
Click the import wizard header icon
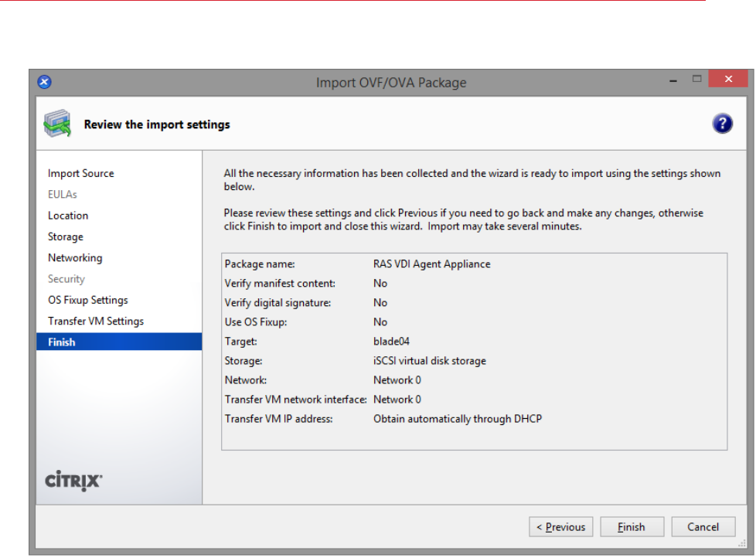pos(57,124)
